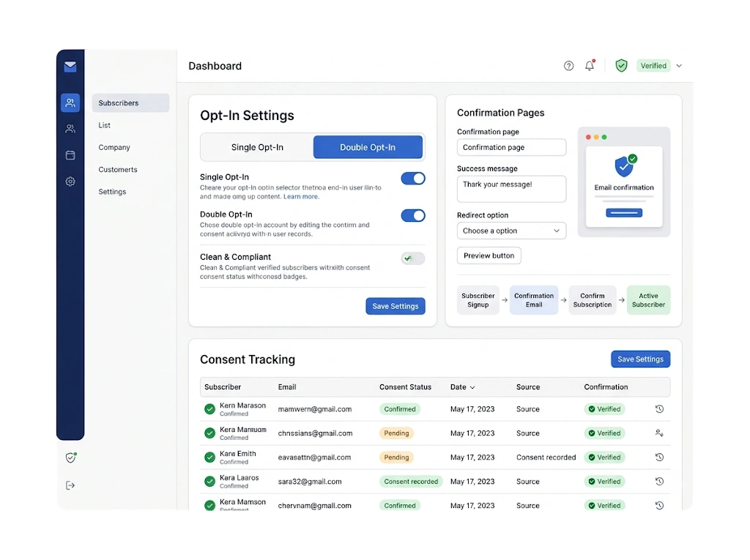Click green check icon beside Kera Manzuom
750x560 pixels.
[209, 433]
